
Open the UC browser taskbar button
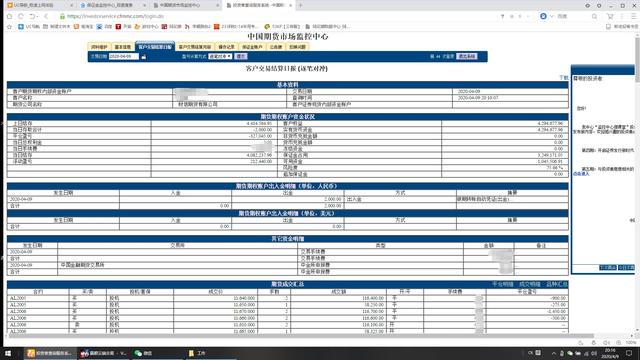[x=50, y=353]
